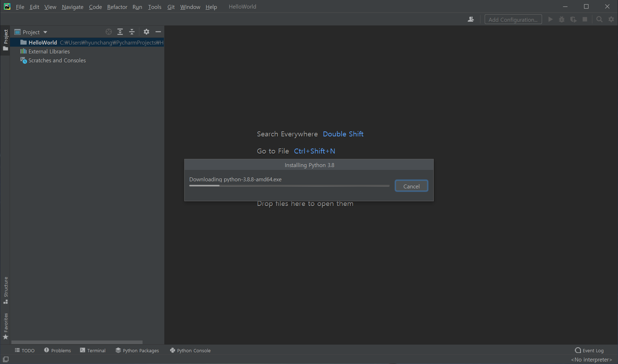Toggle the Structure side tab
618x364 pixels.
pos(5,290)
